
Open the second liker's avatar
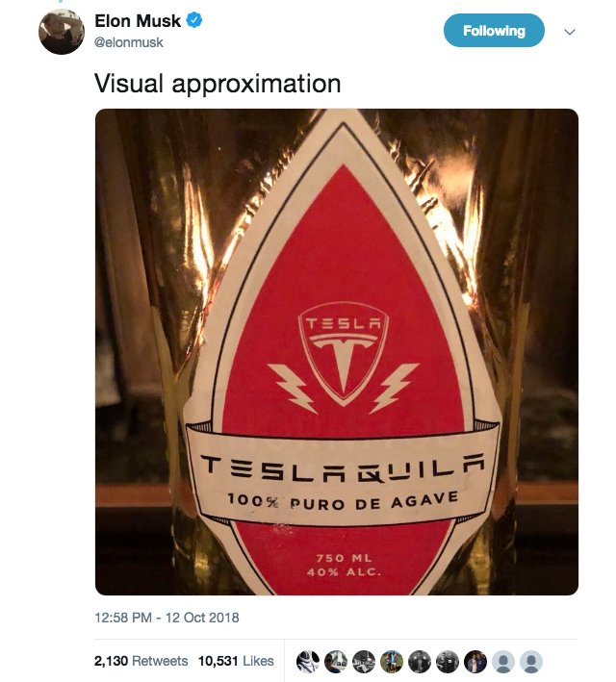coord(335,662)
